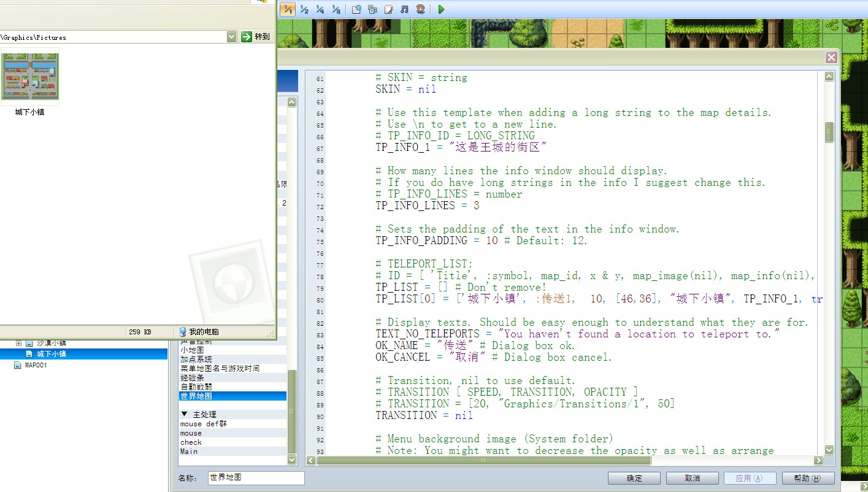Viewport: 868px width, 492px height.
Task: Select the 加点系统 script
Action: point(232,359)
